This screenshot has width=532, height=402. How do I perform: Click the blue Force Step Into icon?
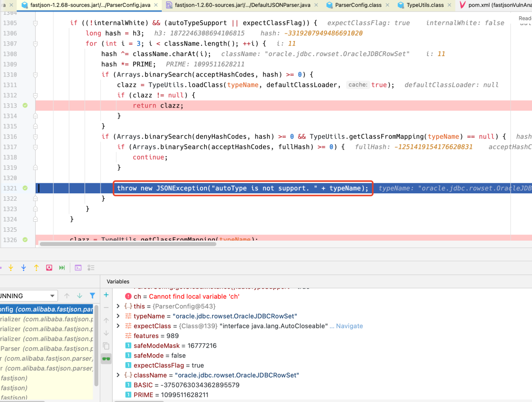coord(24,268)
